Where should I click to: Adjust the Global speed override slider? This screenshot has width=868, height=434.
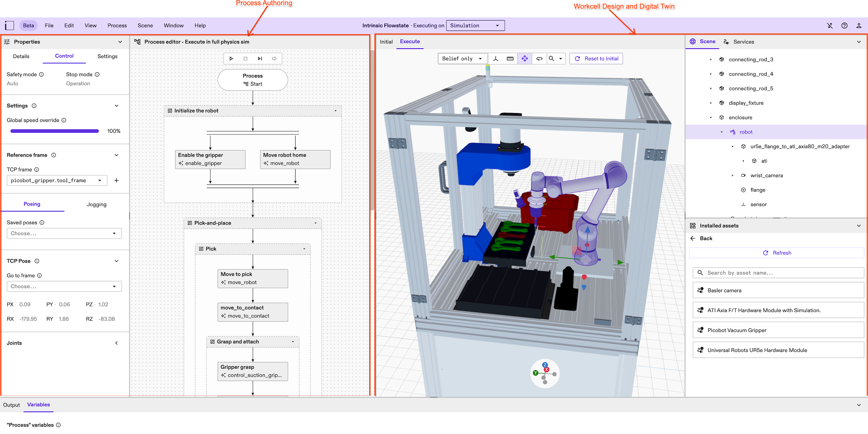click(x=54, y=131)
